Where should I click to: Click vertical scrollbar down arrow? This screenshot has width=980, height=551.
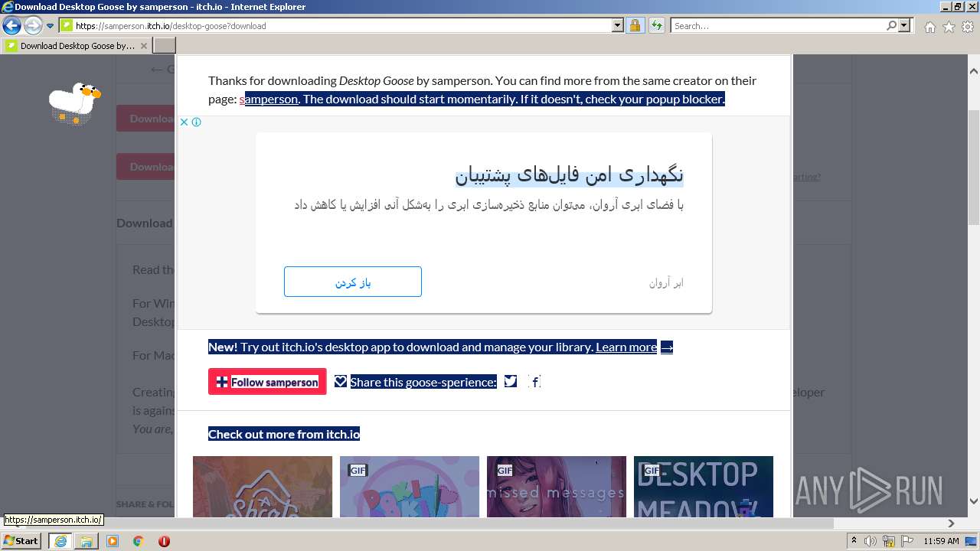tap(973, 501)
